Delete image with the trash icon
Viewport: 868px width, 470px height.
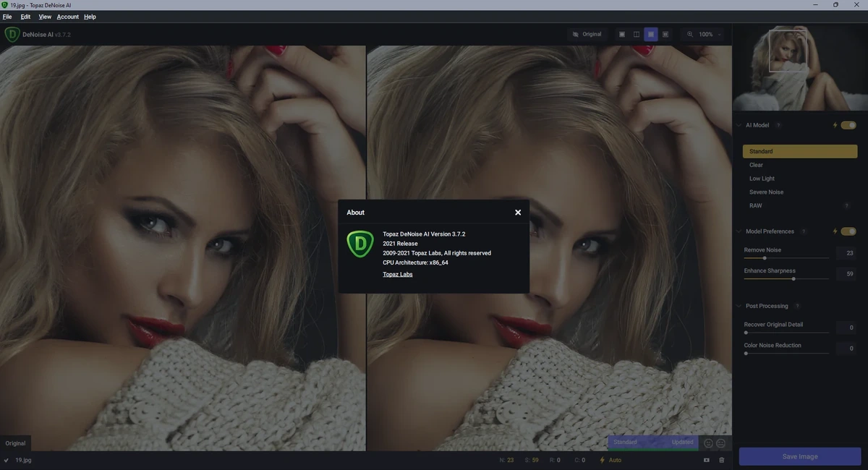pyautogui.click(x=721, y=460)
